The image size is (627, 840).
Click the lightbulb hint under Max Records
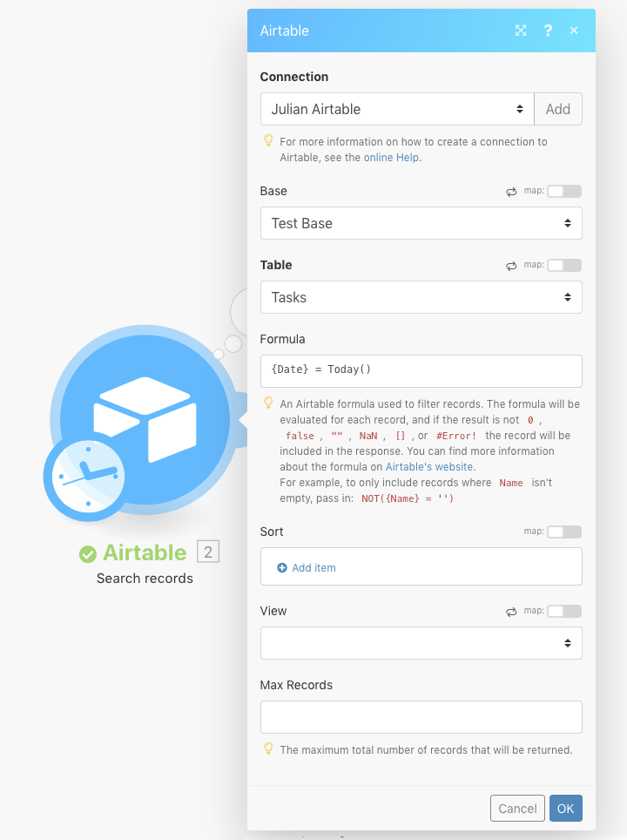(269, 749)
